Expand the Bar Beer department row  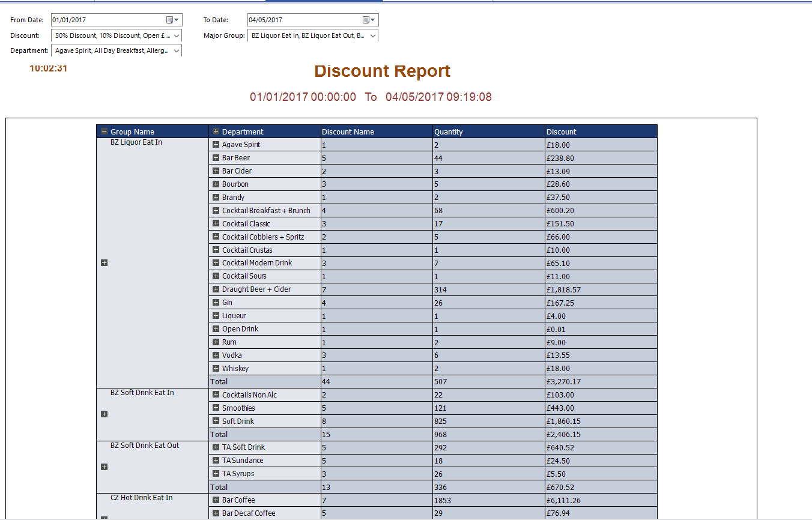tap(216, 157)
